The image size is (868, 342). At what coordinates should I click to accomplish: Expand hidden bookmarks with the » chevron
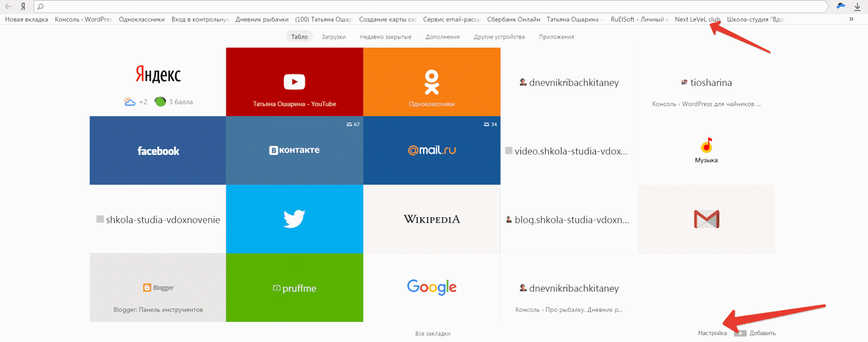coord(851,19)
